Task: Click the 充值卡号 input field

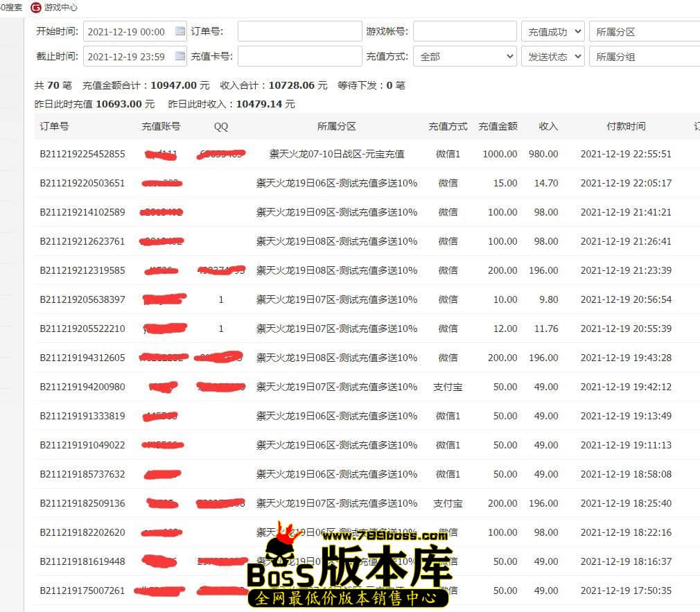Action: click(299, 56)
